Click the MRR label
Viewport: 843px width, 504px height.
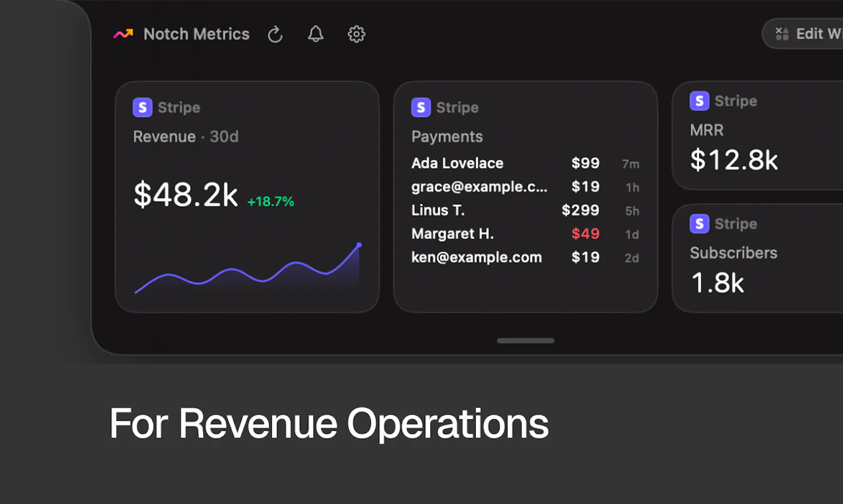(x=707, y=130)
